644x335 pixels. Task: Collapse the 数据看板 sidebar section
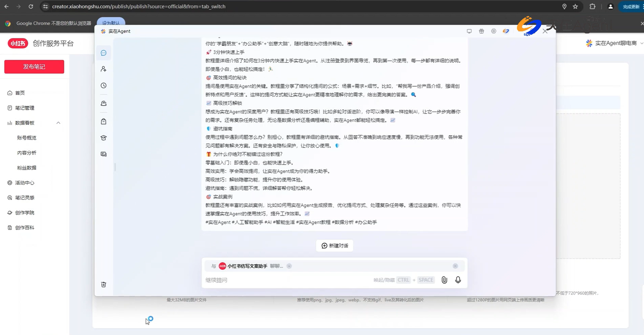coord(58,123)
